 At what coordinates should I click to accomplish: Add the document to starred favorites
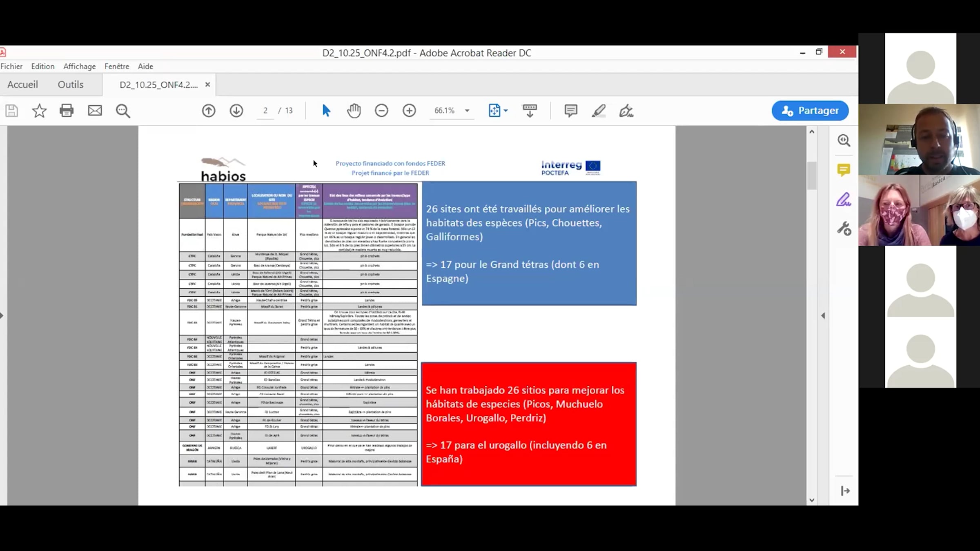pyautogui.click(x=39, y=111)
